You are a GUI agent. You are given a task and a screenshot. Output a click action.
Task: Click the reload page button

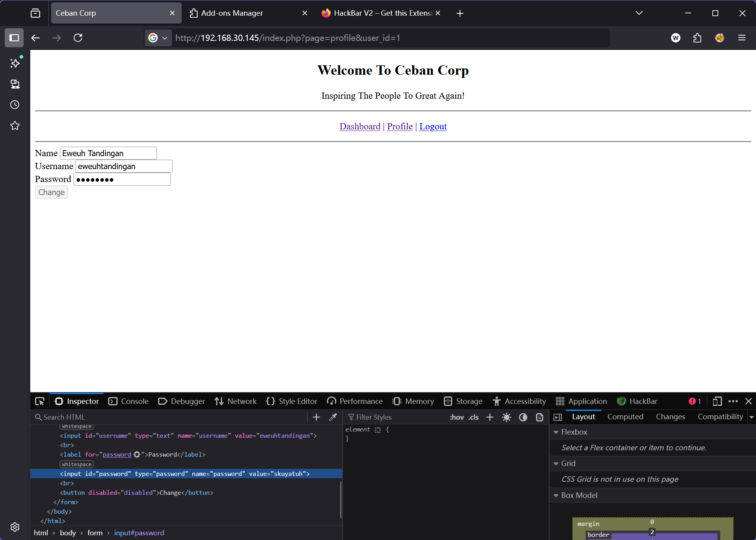pos(78,38)
